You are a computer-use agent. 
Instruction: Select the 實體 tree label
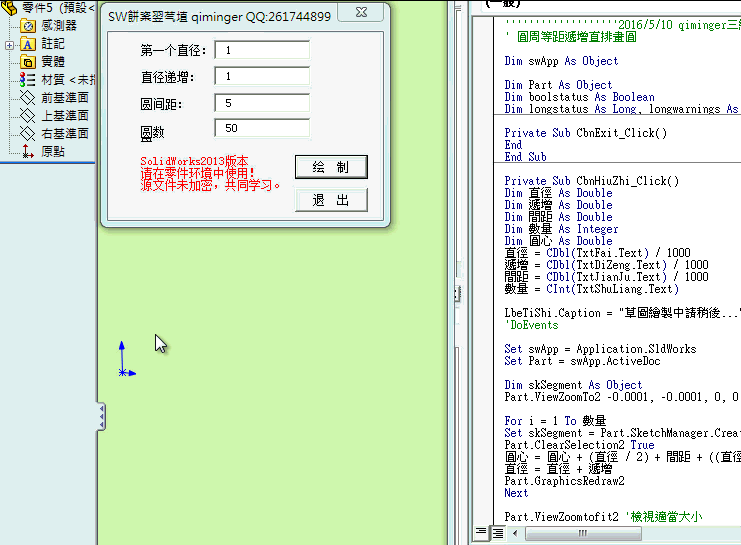pyautogui.click(x=53, y=62)
